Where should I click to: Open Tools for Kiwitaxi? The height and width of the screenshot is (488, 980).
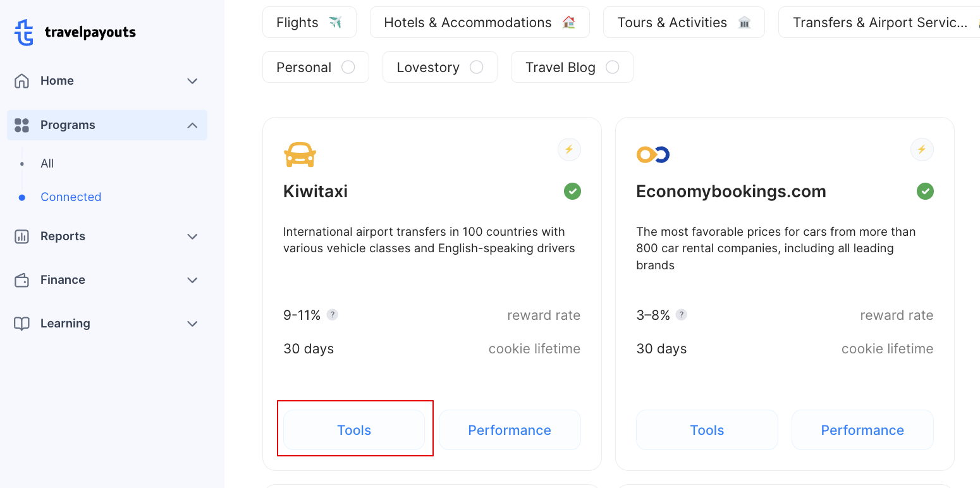pos(355,429)
